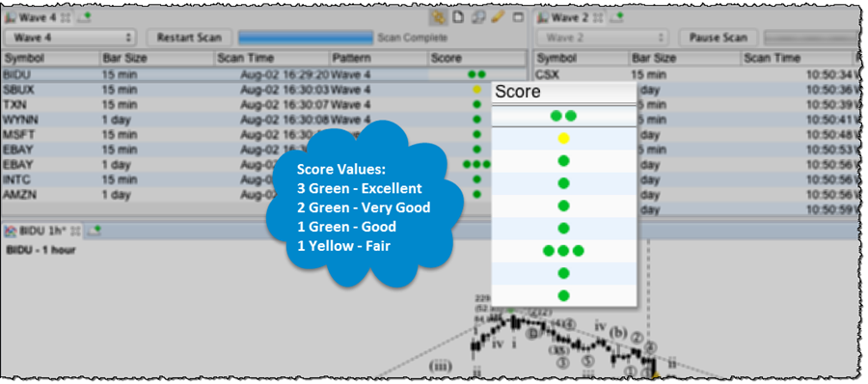Add a new tab beside the Wave 2 tab
Image resolution: width=868 pixels, height=384 pixels.
(615, 17)
